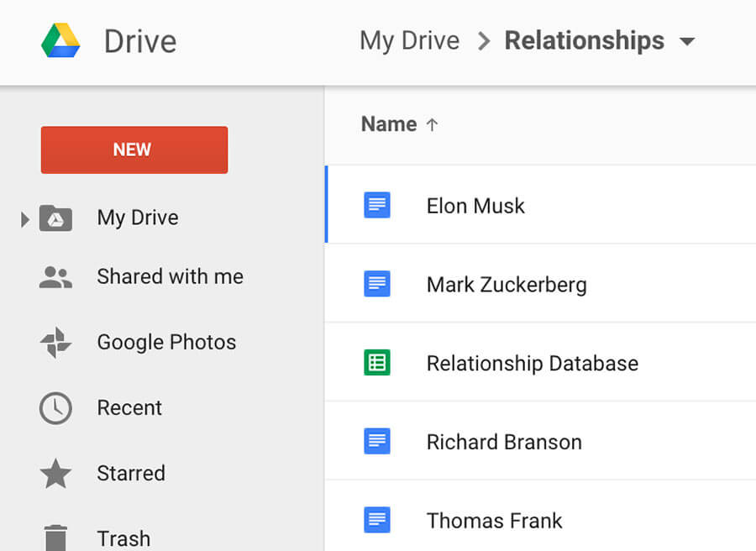Select the Richard Branson document row
The image size is (756, 551).
coord(540,441)
